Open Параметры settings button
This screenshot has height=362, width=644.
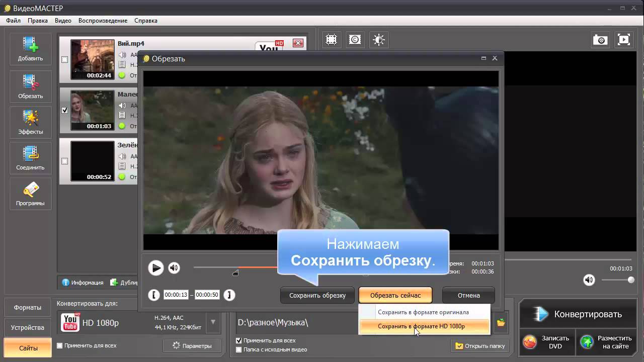(x=191, y=345)
